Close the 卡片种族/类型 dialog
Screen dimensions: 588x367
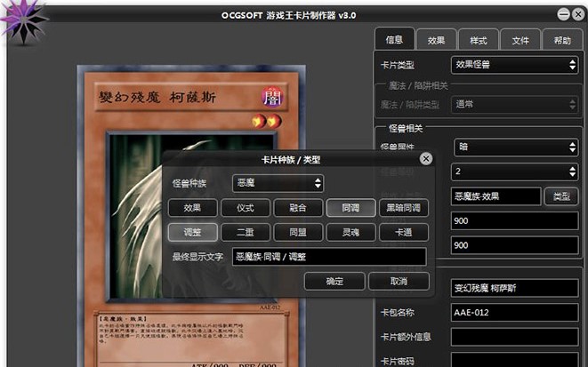click(x=425, y=159)
